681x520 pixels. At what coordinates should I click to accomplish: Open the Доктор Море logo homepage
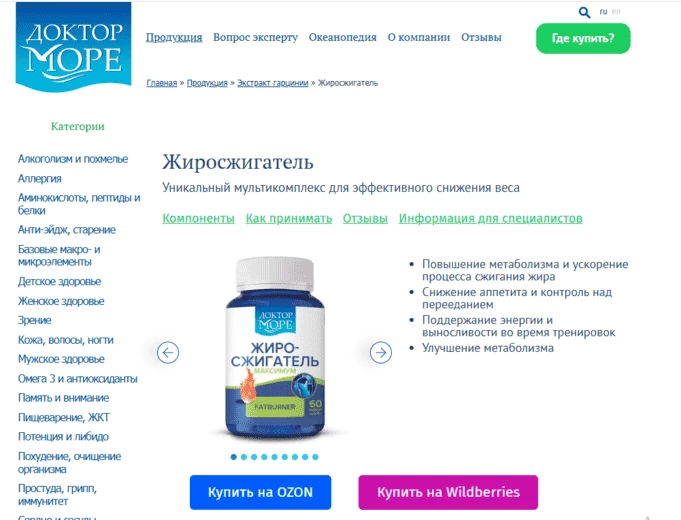[73, 47]
